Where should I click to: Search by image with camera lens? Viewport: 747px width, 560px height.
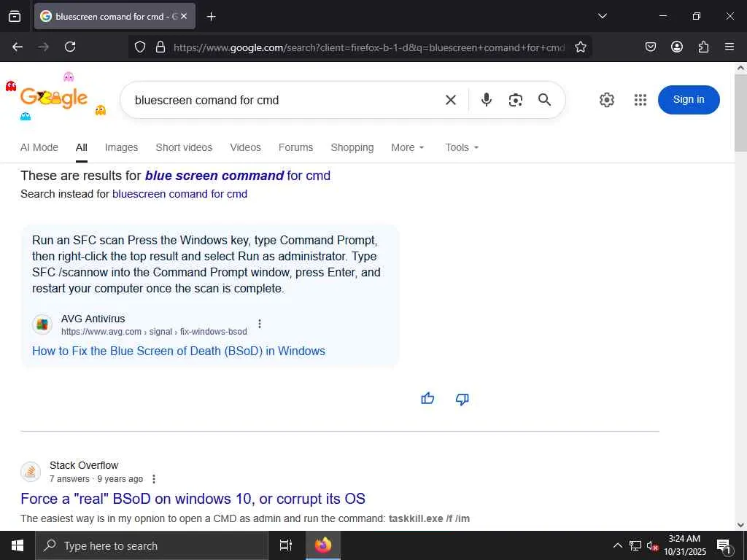point(516,100)
